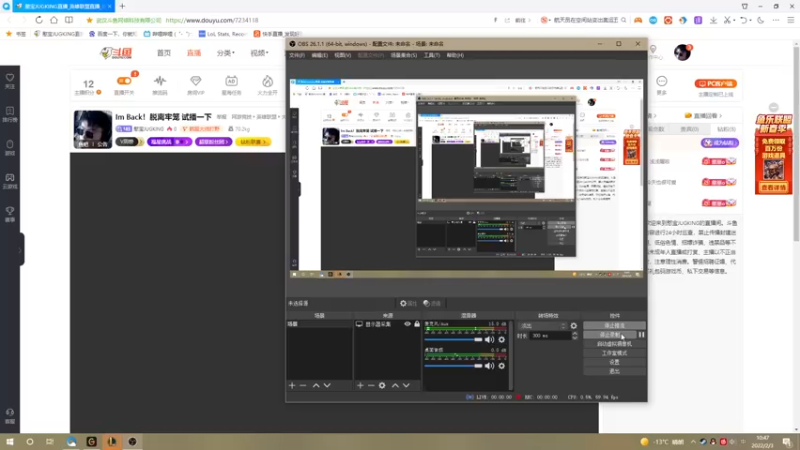The width and height of the screenshot is (800, 450).
Task: Click the orange PC client button
Action: point(715,84)
